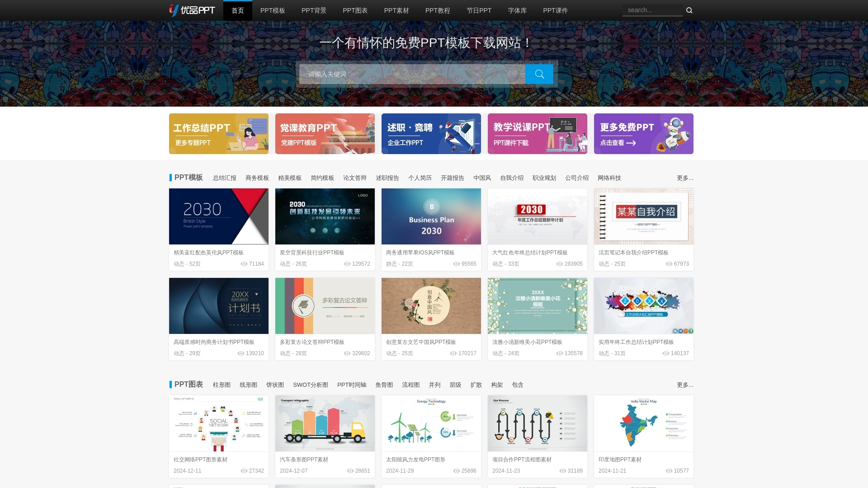The width and height of the screenshot is (868, 488).
Task: Click the 大气红色年终总结计划PPT模板 title
Action: tap(530, 253)
